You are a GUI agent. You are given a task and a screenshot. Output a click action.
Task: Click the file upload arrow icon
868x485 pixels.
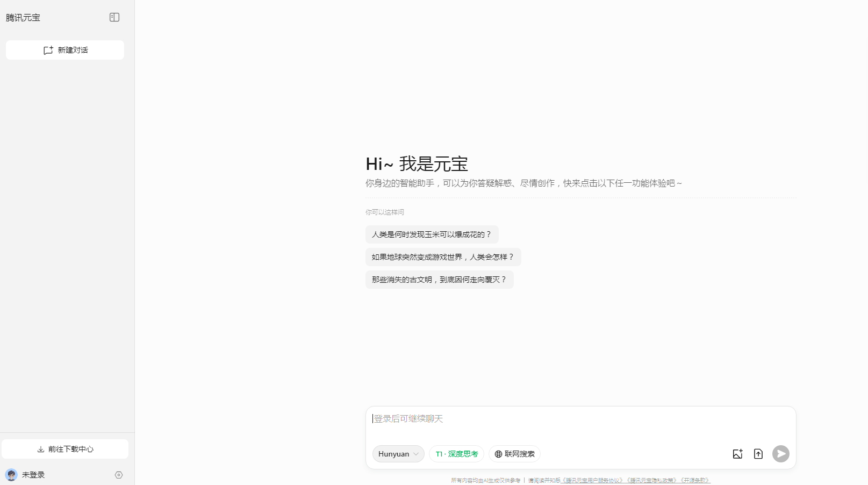tap(758, 454)
